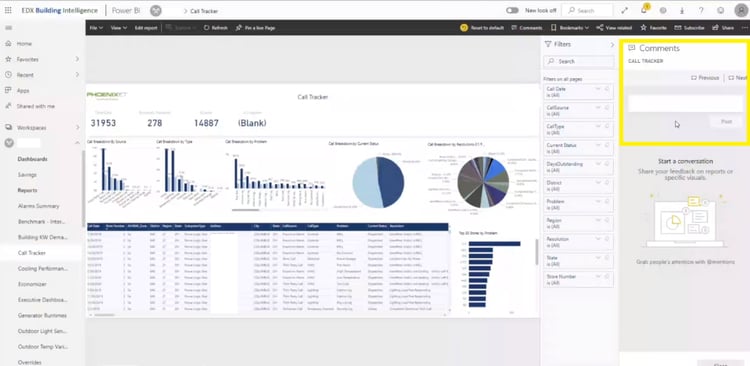Click Subscribe in the toolbar
This screenshot has width=750, height=366.
tap(689, 28)
